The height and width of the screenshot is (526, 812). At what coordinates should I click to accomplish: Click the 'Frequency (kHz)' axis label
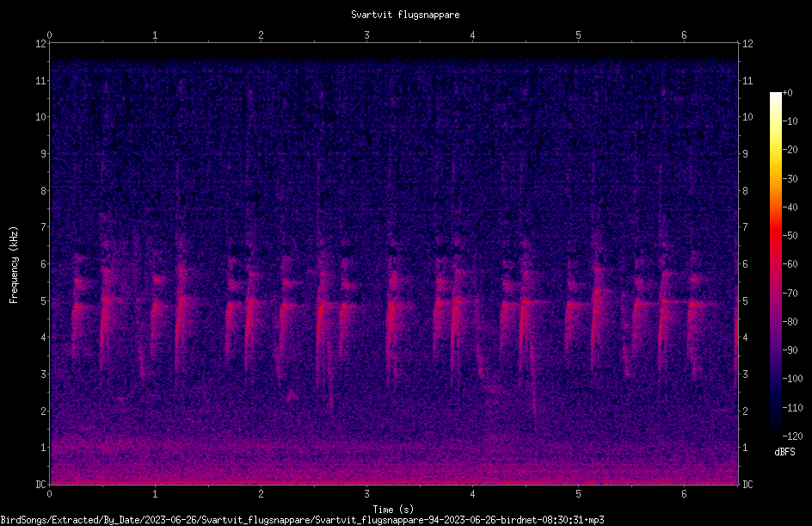(x=14, y=265)
